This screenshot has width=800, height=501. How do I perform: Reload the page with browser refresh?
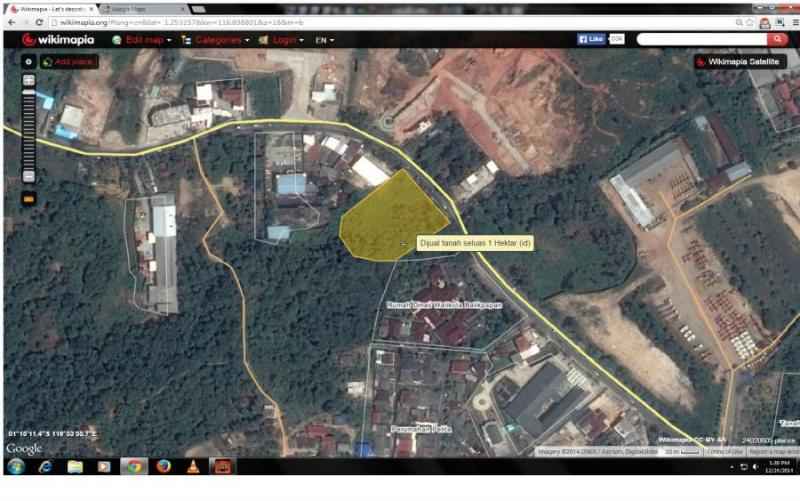[x=39, y=22]
